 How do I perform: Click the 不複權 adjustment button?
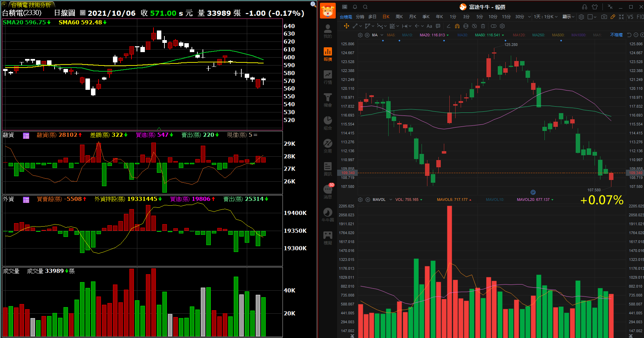[616, 35]
